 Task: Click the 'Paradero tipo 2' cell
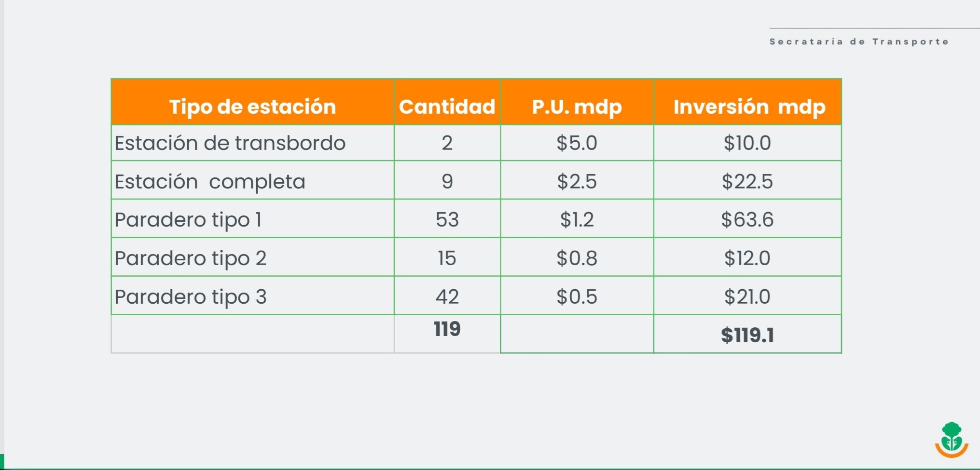point(191,258)
